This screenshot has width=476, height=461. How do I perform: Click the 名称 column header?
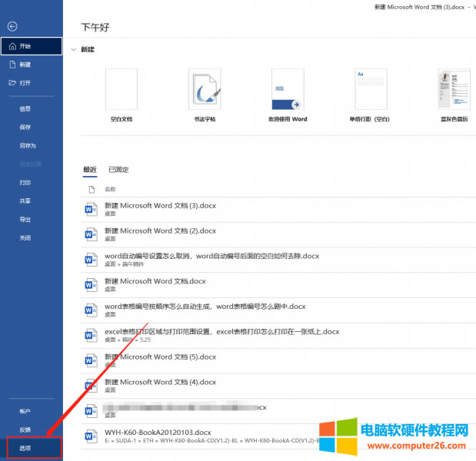pyautogui.click(x=110, y=189)
